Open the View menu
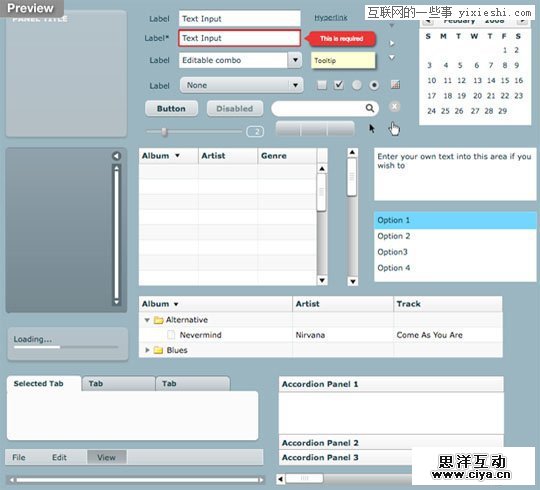This screenshot has width=540, height=490. click(x=106, y=458)
